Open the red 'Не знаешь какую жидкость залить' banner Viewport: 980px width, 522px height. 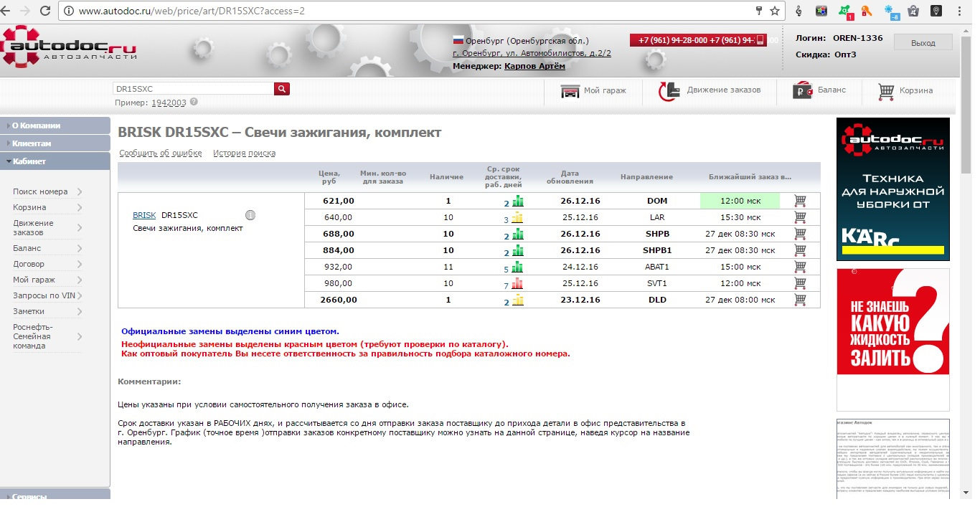892,340
